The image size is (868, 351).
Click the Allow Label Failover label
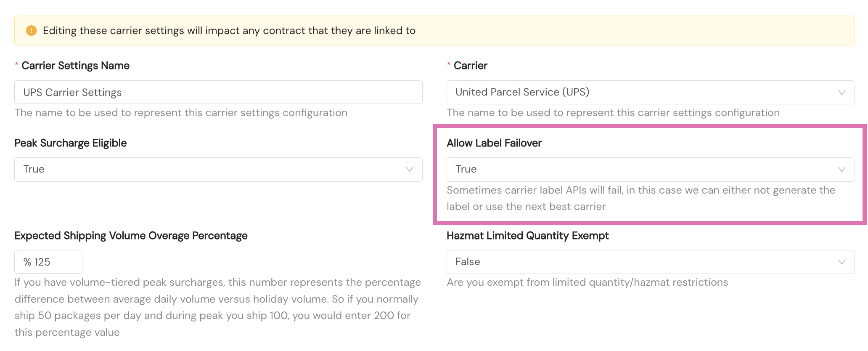click(494, 143)
